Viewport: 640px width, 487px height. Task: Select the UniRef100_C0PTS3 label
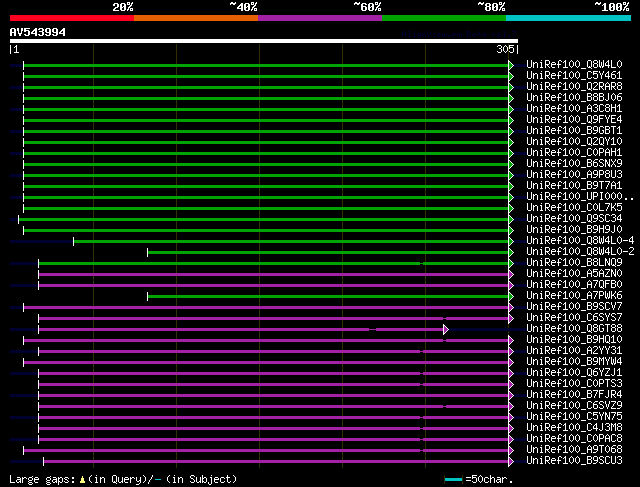(574, 384)
